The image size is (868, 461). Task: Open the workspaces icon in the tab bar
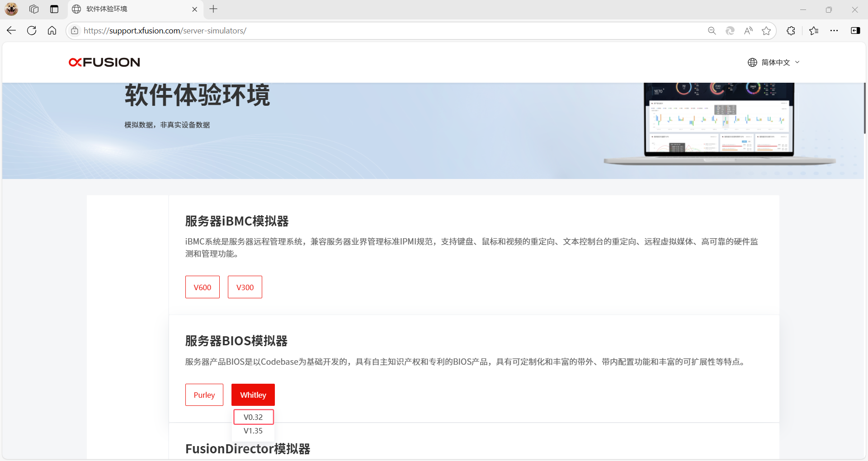coord(34,9)
